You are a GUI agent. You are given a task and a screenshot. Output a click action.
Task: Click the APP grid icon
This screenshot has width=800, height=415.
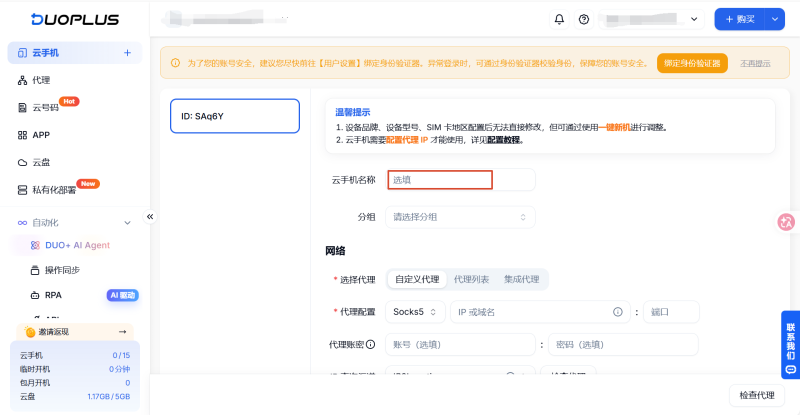click(22, 135)
